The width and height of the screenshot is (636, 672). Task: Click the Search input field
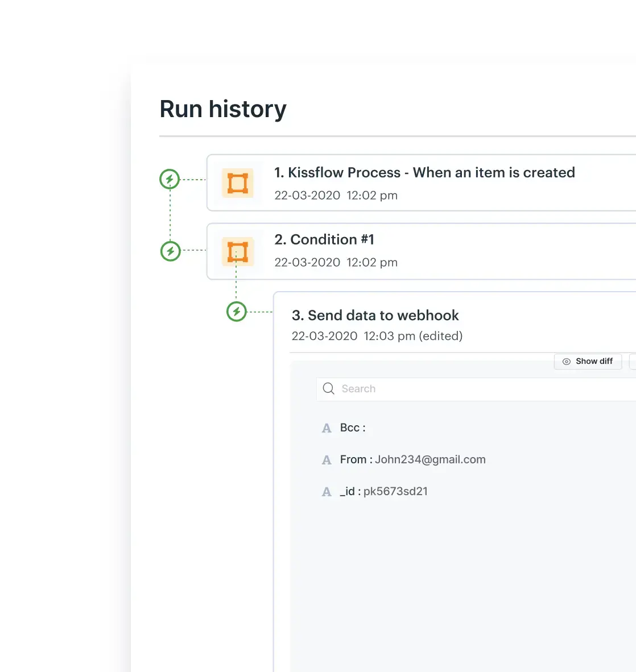click(476, 389)
